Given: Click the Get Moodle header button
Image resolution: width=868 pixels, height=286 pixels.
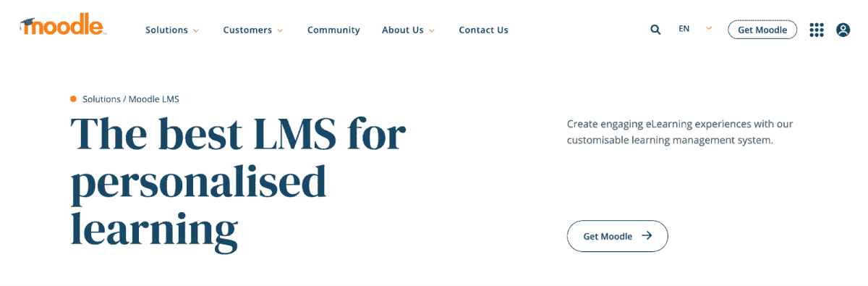Looking at the screenshot, I should coord(762,30).
